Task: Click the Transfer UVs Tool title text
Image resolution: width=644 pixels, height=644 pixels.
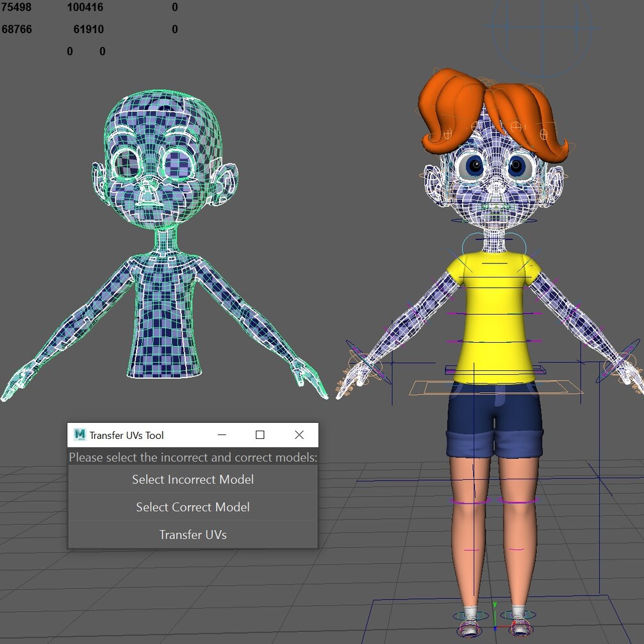Action: click(x=126, y=435)
